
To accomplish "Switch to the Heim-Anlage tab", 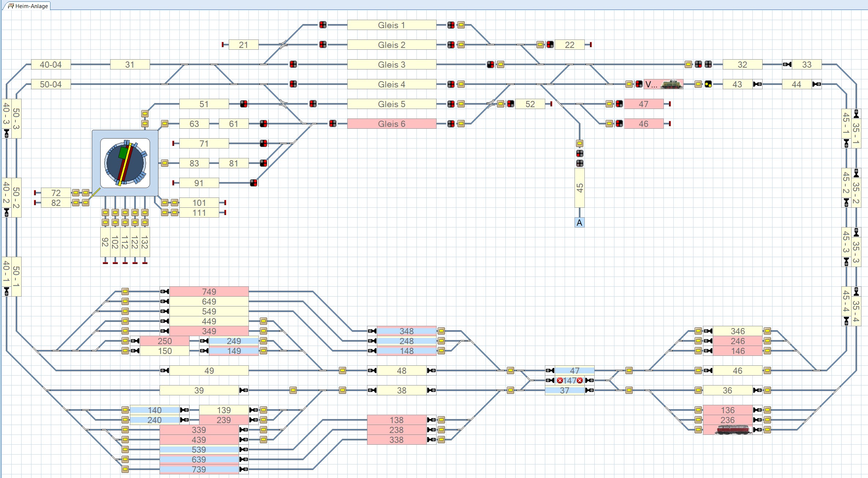I will click(x=28, y=6).
